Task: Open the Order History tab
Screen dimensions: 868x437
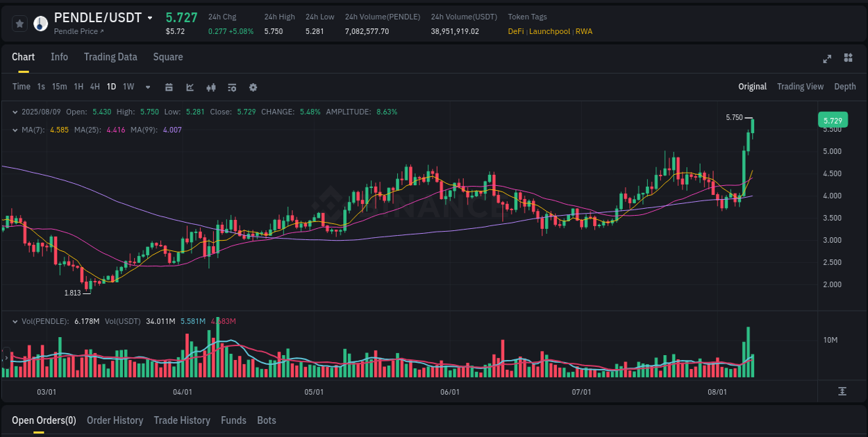Action: (x=115, y=420)
